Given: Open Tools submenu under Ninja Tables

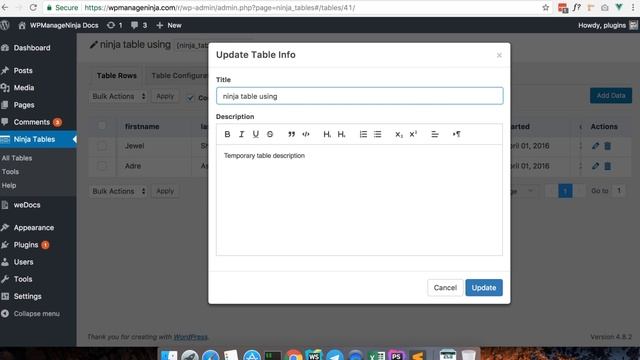Looking at the screenshot, I should tap(10, 172).
